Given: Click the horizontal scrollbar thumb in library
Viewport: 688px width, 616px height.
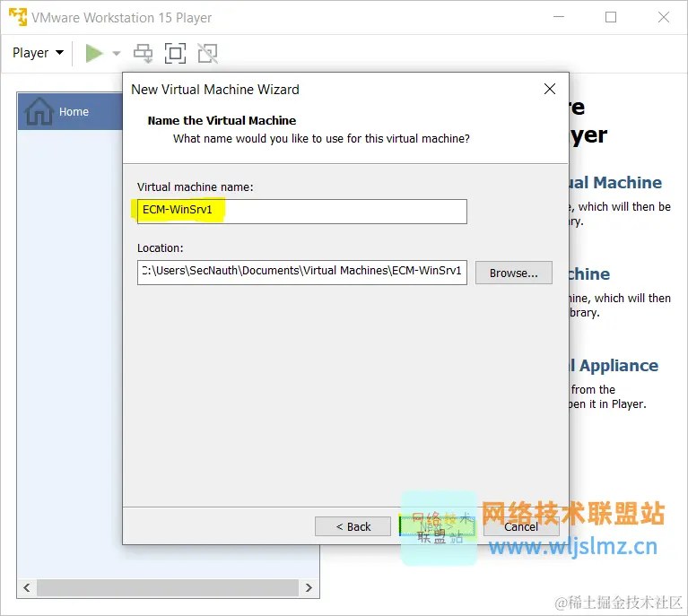Looking at the screenshot, I should pos(168,587).
